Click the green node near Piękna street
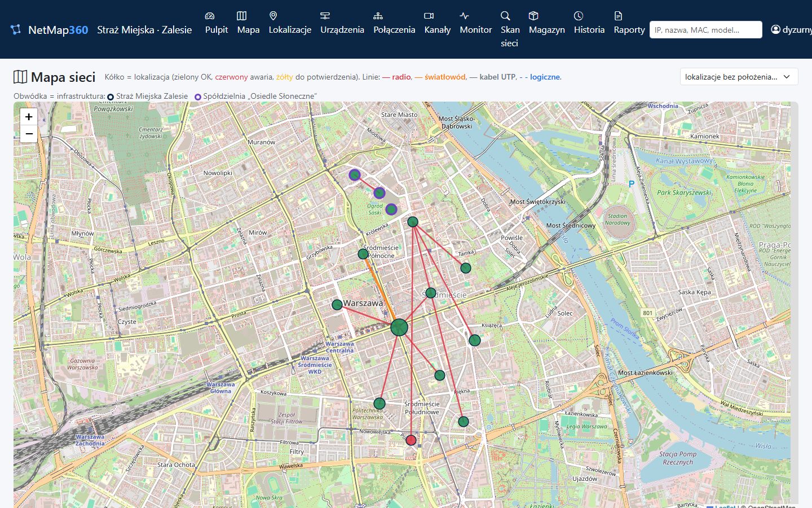The height and width of the screenshot is (508, 812). (440, 375)
